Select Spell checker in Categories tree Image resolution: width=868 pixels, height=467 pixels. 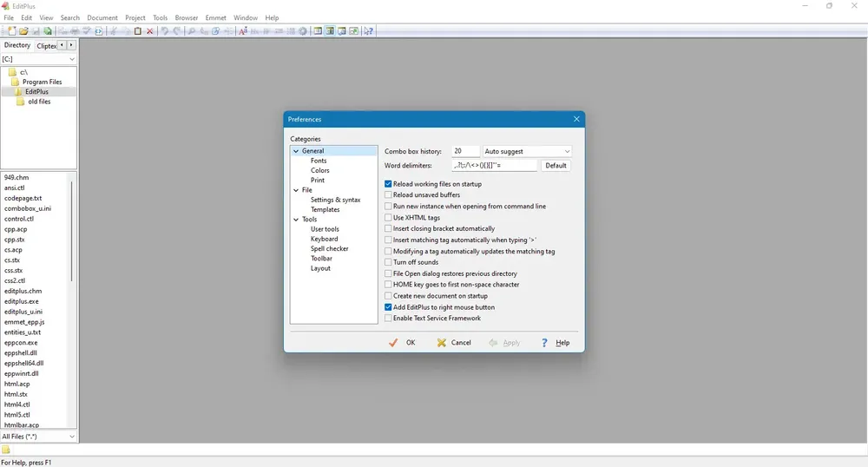329,248
